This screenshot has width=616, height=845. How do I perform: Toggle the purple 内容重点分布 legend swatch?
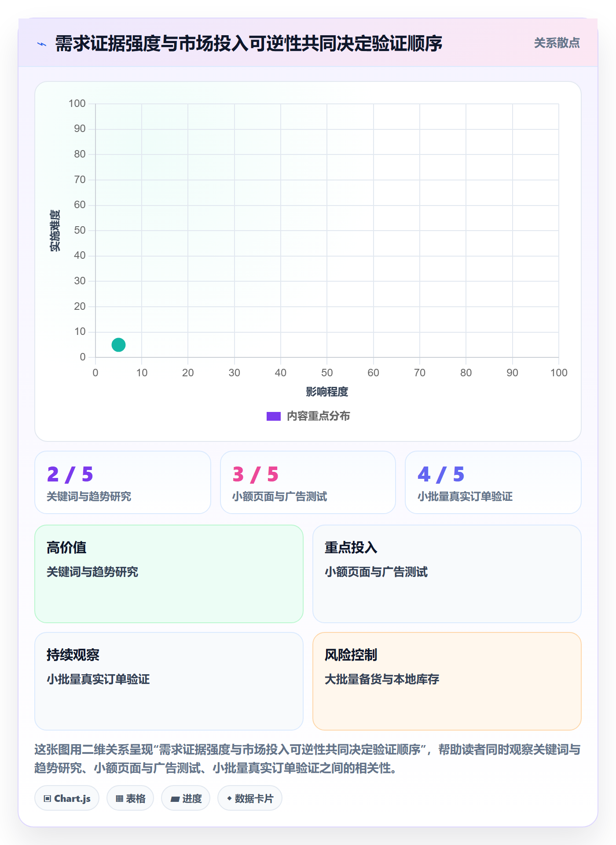273,416
